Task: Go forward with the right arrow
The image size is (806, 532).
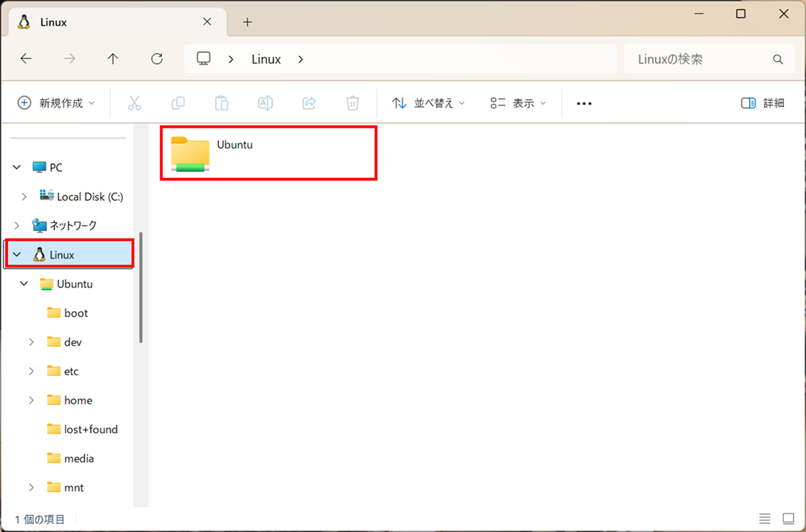Action: pyautogui.click(x=70, y=59)
